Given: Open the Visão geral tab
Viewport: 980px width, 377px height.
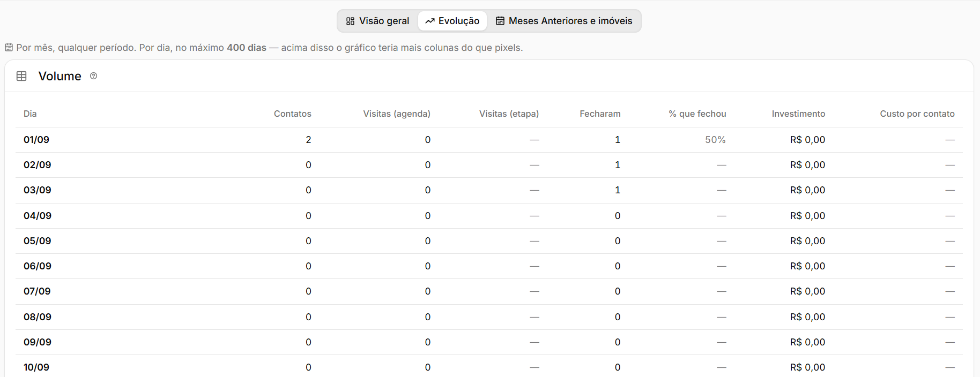Looking at the screenshot, I should pyautogui.click(x=377, y=21).
